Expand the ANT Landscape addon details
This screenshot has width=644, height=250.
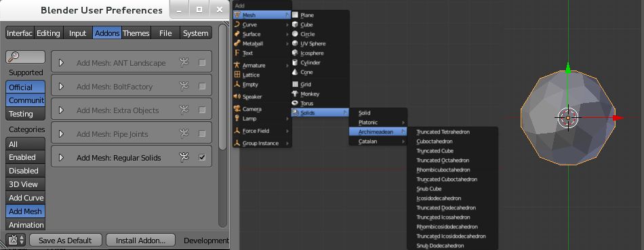61,63
